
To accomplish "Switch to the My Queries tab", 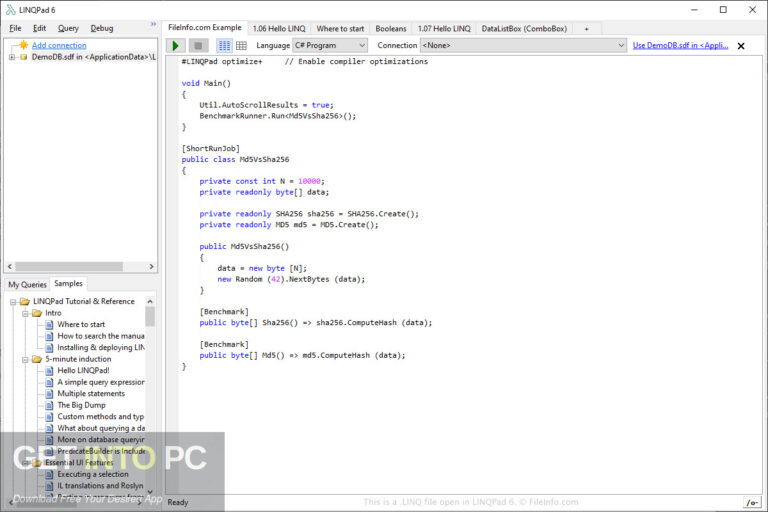I will (x=27, y=284).
